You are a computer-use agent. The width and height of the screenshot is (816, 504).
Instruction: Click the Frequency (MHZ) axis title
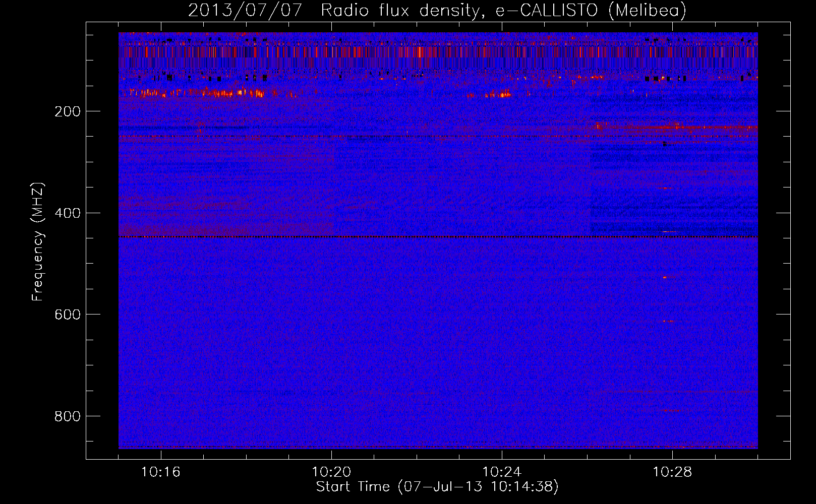[38, 241]
